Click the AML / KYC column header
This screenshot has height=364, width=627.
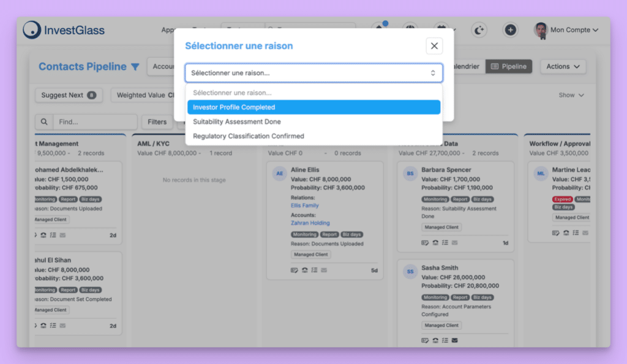(x=153, y=143)
